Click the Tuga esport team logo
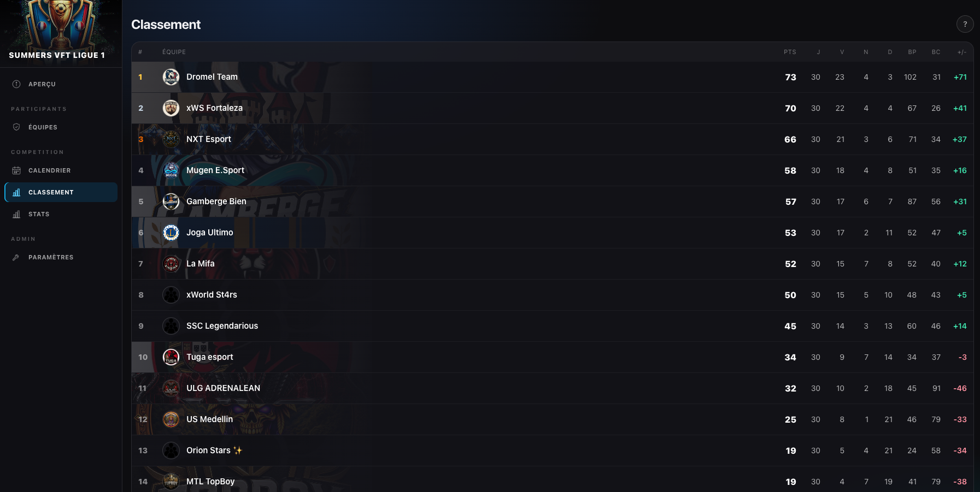 tap(171, 357)
